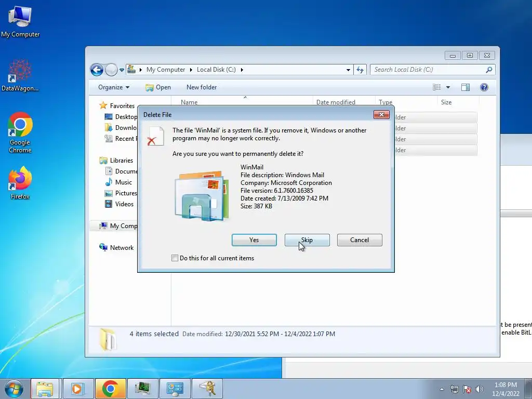Refresh the Local Disk (C:) view
Screen dimensions: 532x399
tap(360, 70)
